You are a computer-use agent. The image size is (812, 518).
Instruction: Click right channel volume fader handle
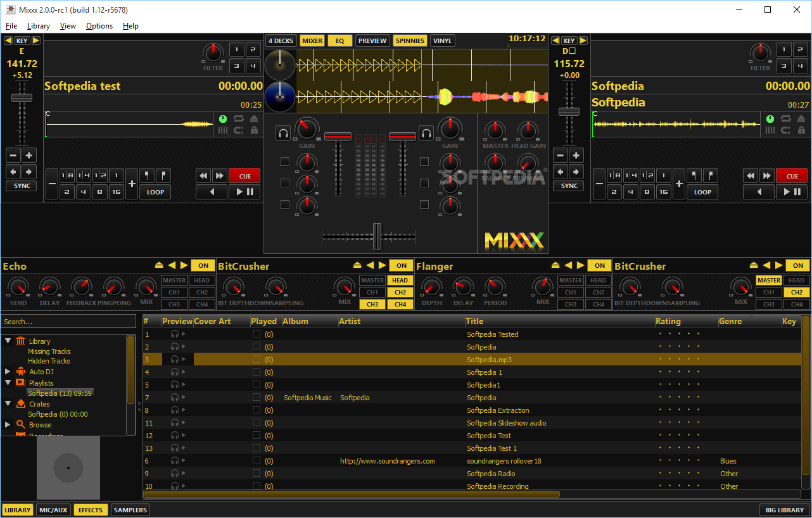click(x=402, y=136)
